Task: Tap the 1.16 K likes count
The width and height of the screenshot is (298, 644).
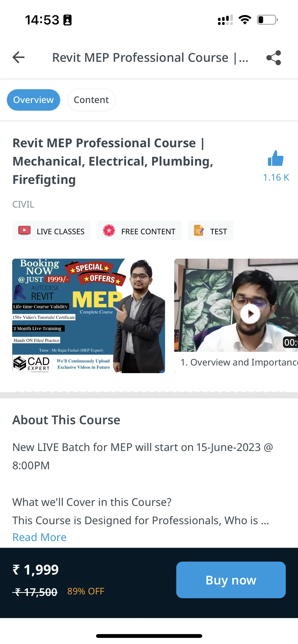Action: (276, 178)
